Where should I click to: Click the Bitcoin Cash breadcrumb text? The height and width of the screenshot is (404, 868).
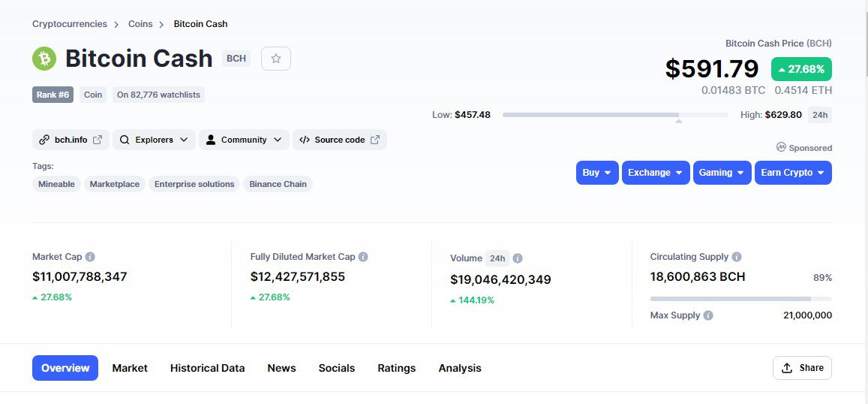pyautogui.click(x=200, y=24)
